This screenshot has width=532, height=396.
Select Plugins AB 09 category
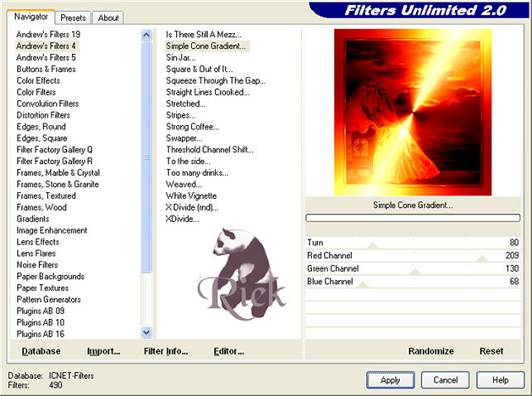coord(40,311)
